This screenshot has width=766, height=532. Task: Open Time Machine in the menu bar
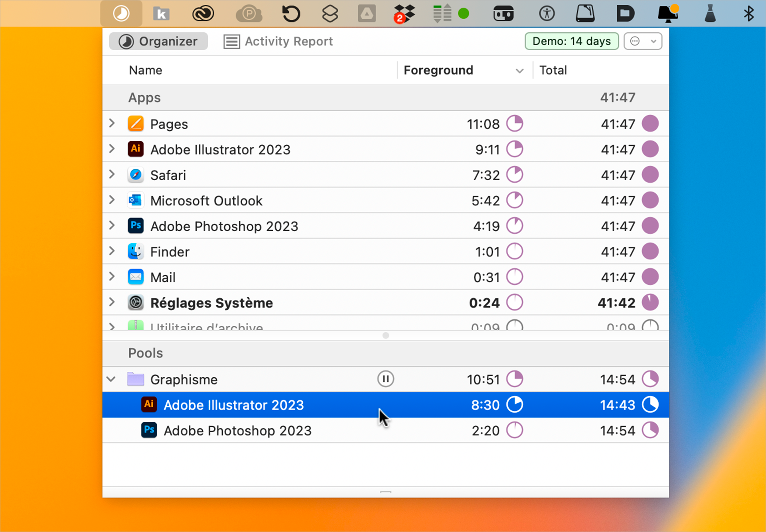coord(291,14)
